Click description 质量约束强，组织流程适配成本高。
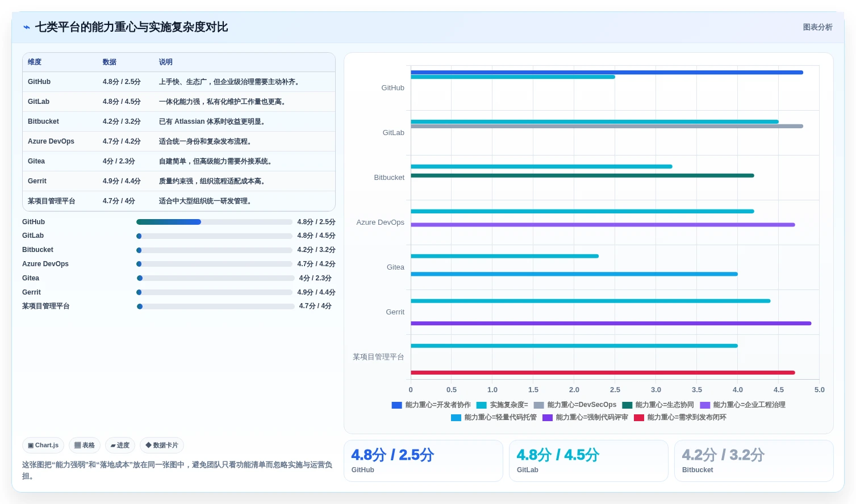 (x=212, y=181)
